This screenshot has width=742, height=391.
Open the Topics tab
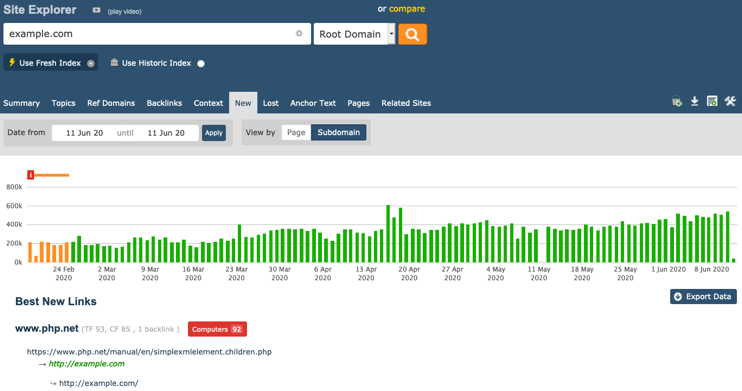coord(63,103)
